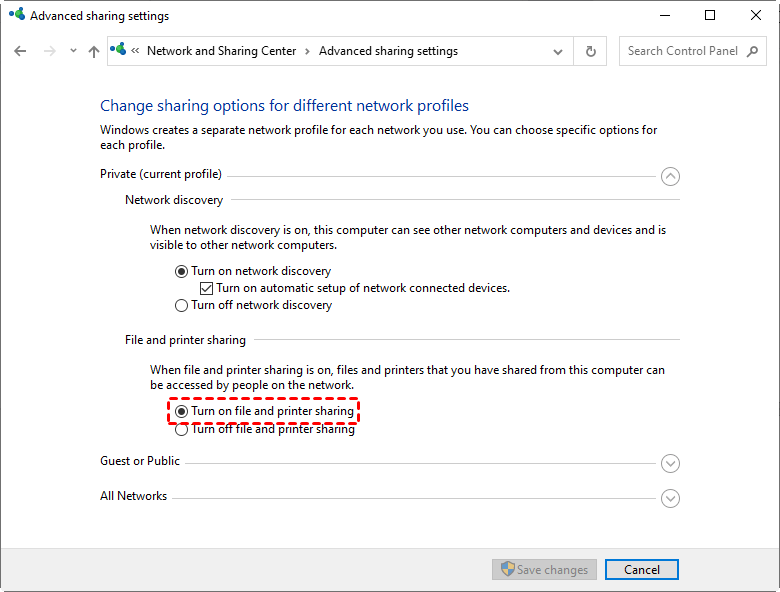
Task: Select Turn off file and printer sharing
Action: pos(181,430)
